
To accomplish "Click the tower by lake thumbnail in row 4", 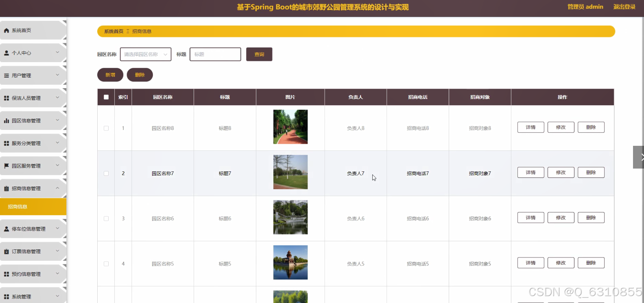I will 290,262.
